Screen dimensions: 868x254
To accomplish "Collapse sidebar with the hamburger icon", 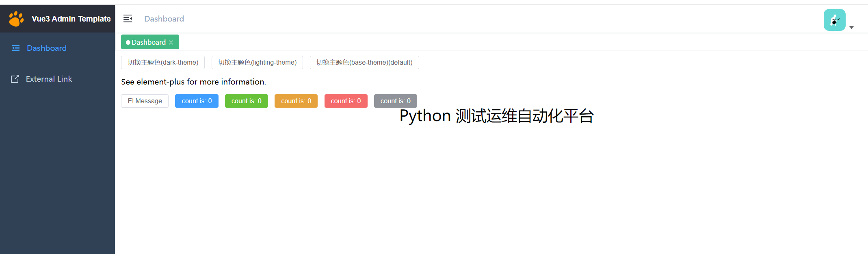I will 128,19.
